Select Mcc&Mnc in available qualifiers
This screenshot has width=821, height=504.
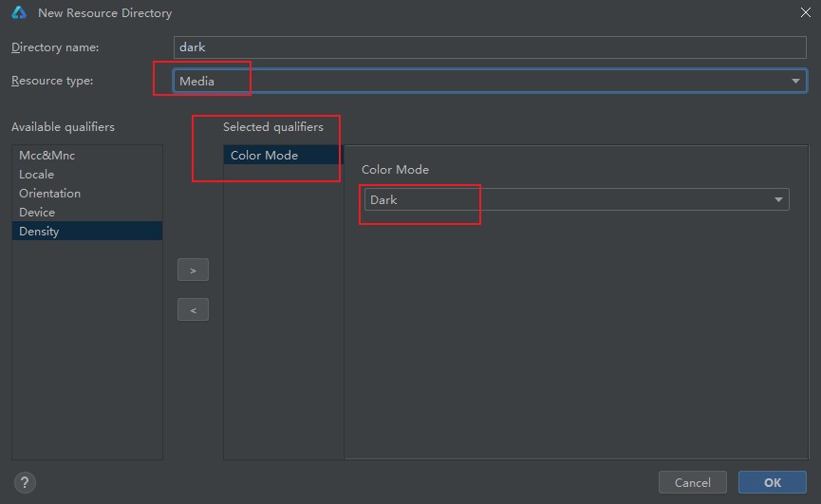(x=47, y=156)
